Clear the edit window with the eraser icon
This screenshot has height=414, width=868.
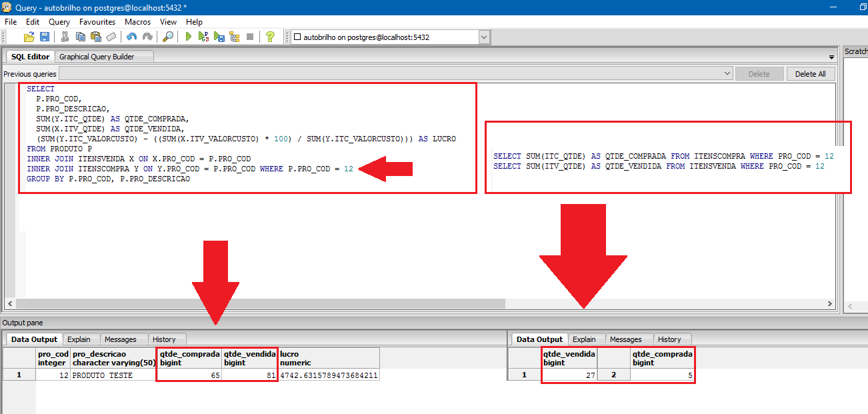pos(111,37)
